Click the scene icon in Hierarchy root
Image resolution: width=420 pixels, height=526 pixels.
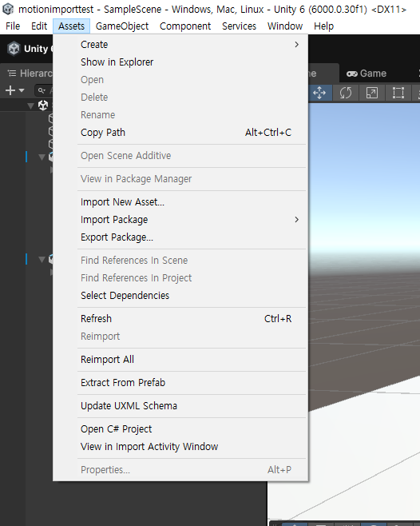pos(43,106)
